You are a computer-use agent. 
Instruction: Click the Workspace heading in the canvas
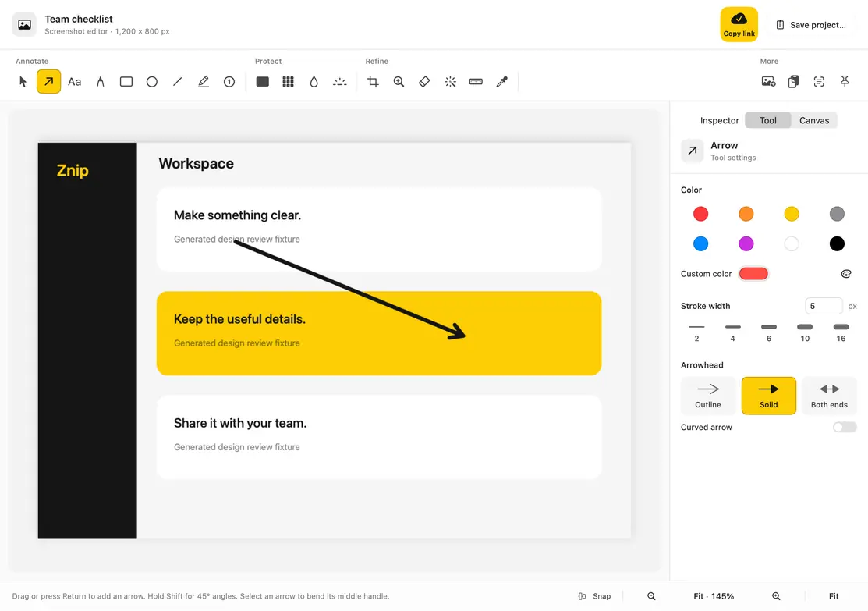(196, 163)
